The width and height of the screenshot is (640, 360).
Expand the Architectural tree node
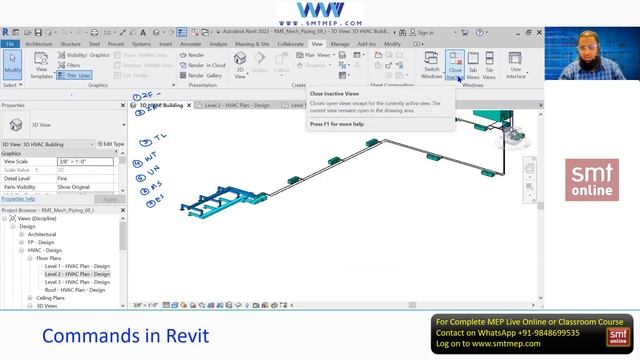pos(21,235)
